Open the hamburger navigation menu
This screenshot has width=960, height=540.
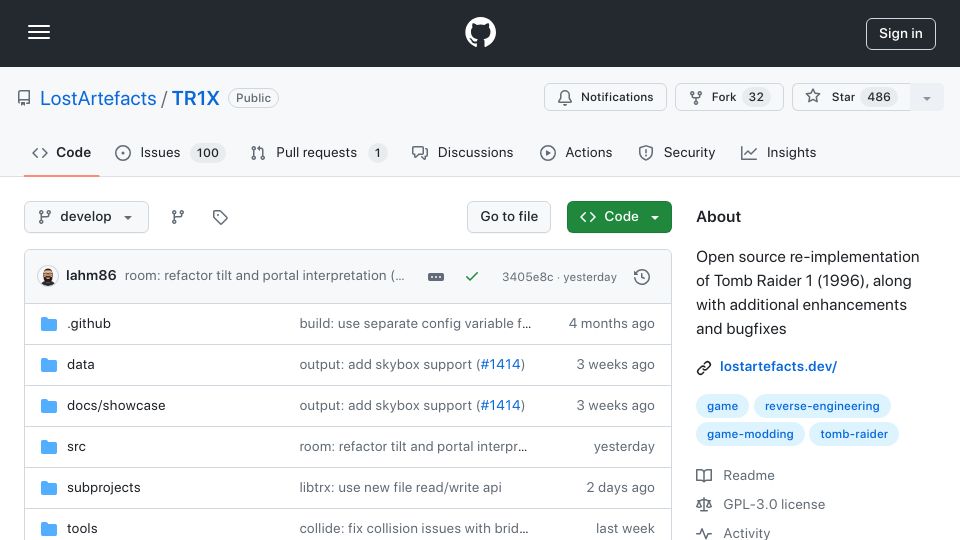[x=39, y=32]
